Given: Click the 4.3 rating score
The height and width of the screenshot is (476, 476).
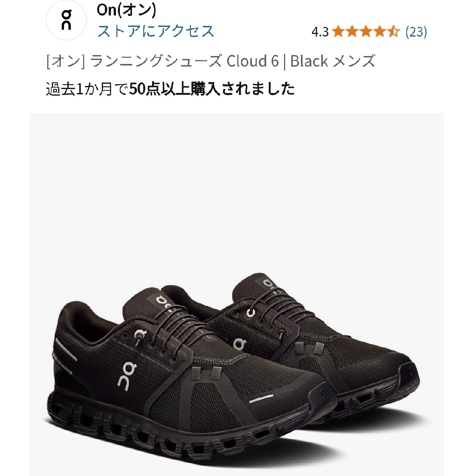Looking at the screenshot, I should pyautogui.click(x=320, y=32).
